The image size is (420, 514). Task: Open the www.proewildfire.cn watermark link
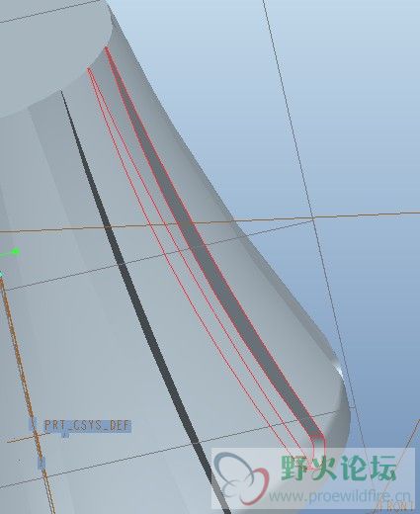(340, 496)
